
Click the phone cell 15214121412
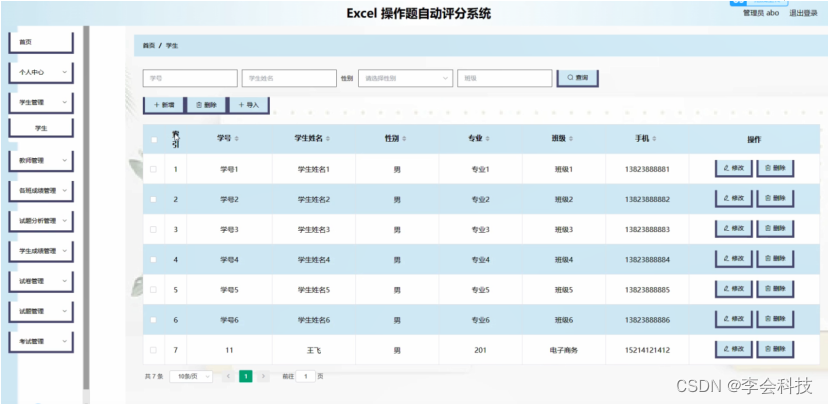pos(647,350)
